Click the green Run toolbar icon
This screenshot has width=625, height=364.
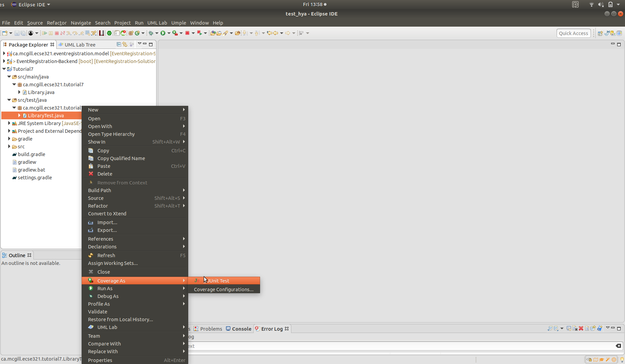coord(163,33)
